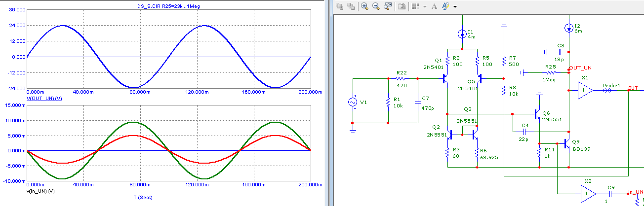Image resolution: width=644 pixels, height=206 pixels.
Task: Click the R8 10k resistor
Action: click(503, 91)
